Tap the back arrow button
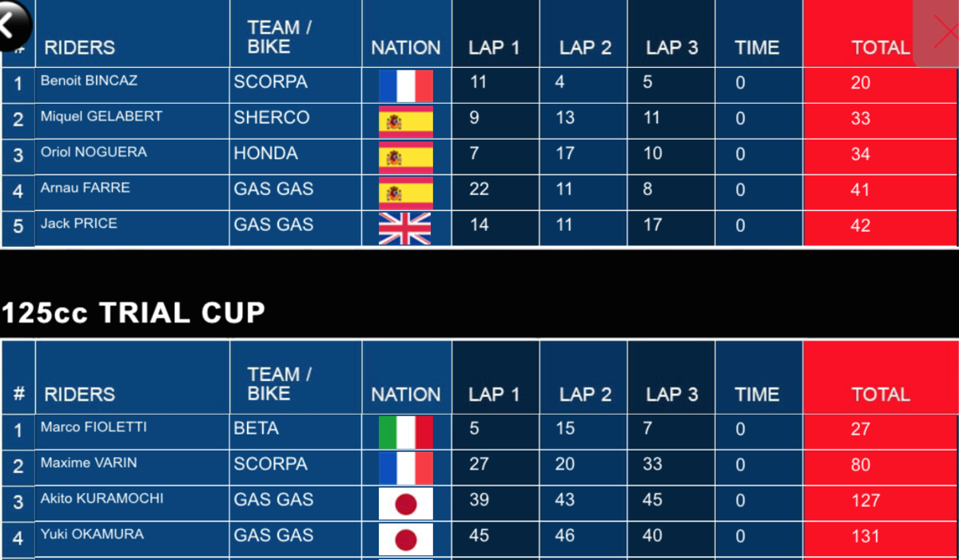Screen dimensions: 959x560 tap(11, 24)
